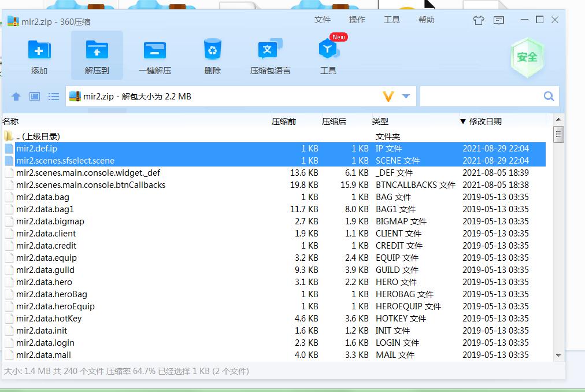Switch to the list view mode icon
Viewport: 585px width, 392px height.
[x=54, y=97]
